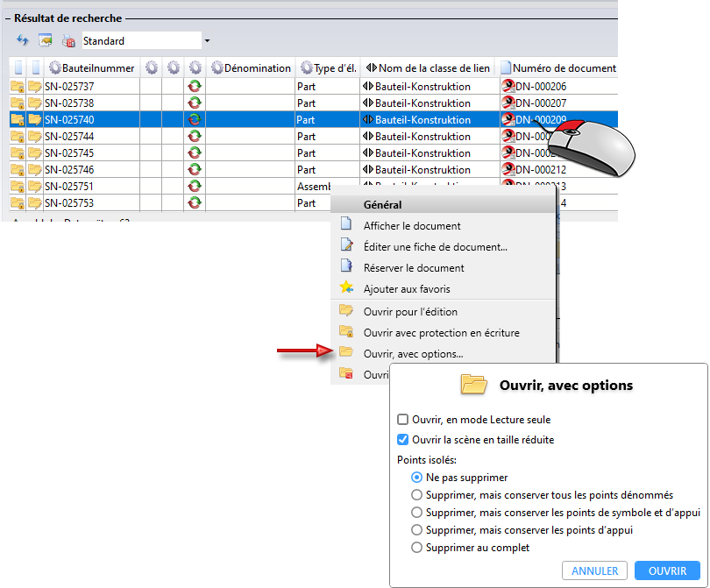710x588 pixels.
Task: Uncheck Ouvrir la scène en taille réduite
Action: (x=402, y=439)
